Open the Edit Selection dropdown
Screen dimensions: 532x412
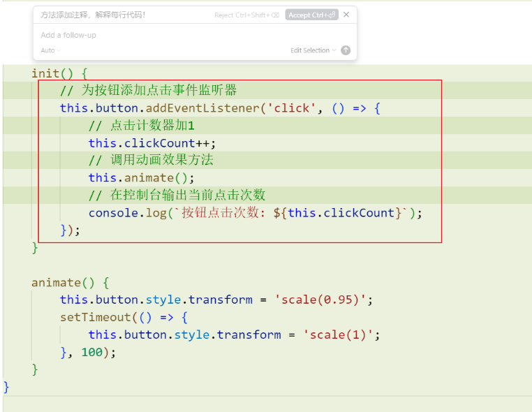[x=313, y=50]
